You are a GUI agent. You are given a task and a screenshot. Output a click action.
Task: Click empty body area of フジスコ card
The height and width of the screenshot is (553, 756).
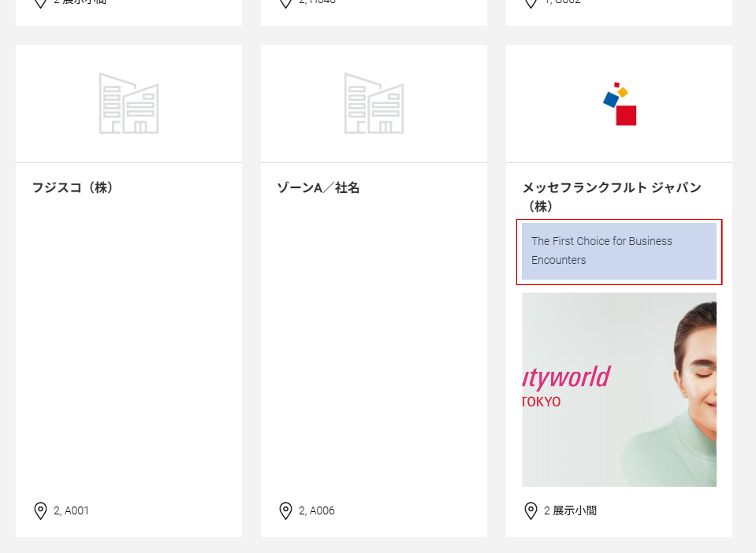click(x=129, y=335)
